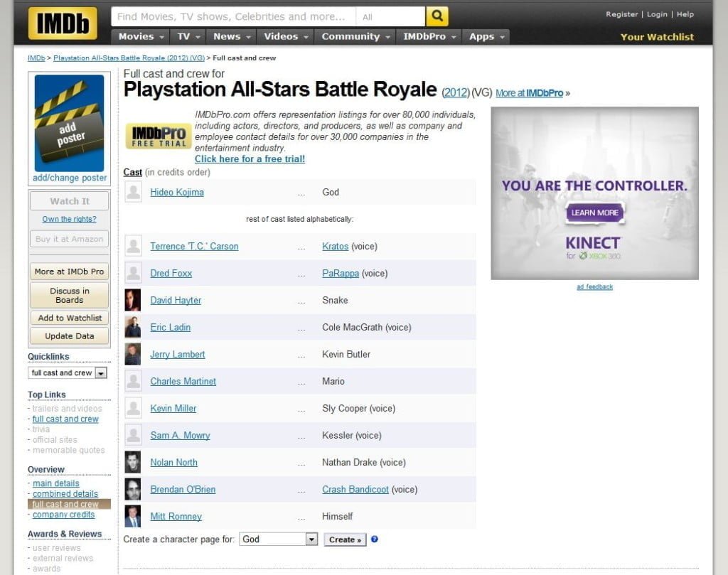Click the Discuss in Boards button

[70, 295]
